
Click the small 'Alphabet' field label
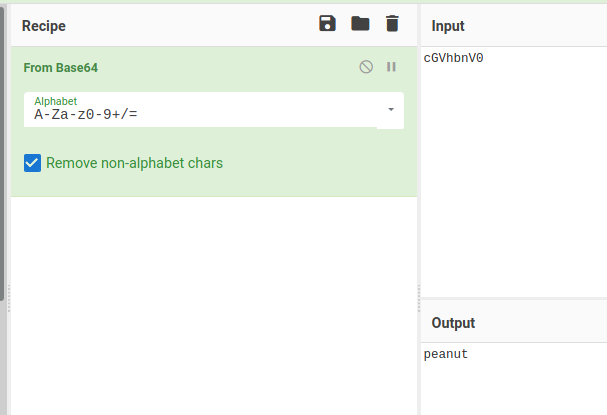(55, 102)
